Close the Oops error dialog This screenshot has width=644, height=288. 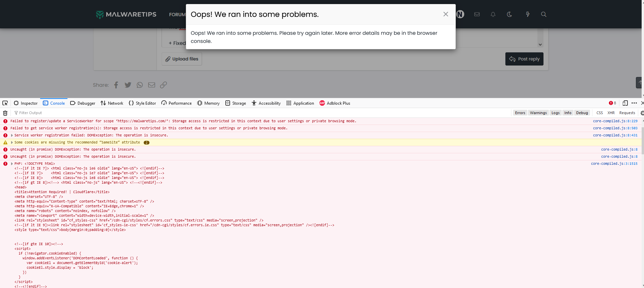click(x=446, y=14)
